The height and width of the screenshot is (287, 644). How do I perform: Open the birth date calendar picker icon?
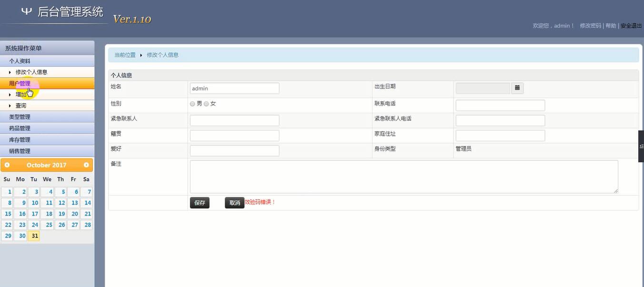pos(517,88)
